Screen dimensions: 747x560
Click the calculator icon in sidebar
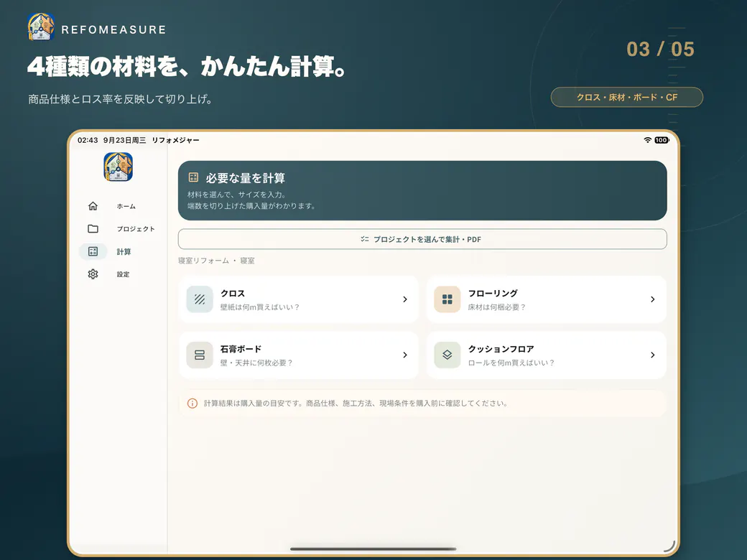pyautogui.click(x=93, y=251)
